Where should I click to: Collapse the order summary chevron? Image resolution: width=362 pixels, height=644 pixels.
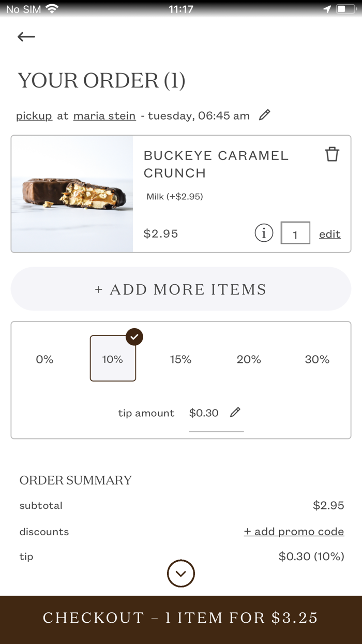tap(180, 574)
